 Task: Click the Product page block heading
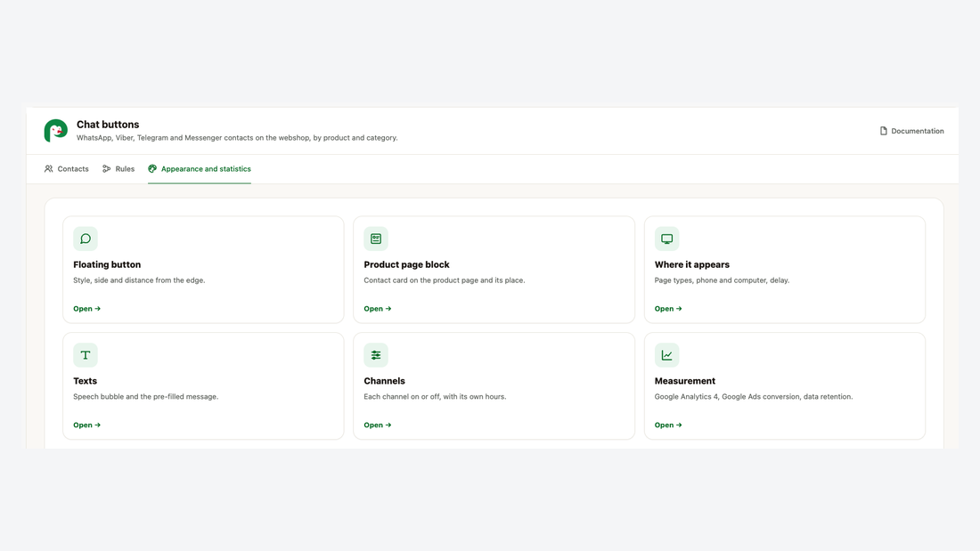407,264
